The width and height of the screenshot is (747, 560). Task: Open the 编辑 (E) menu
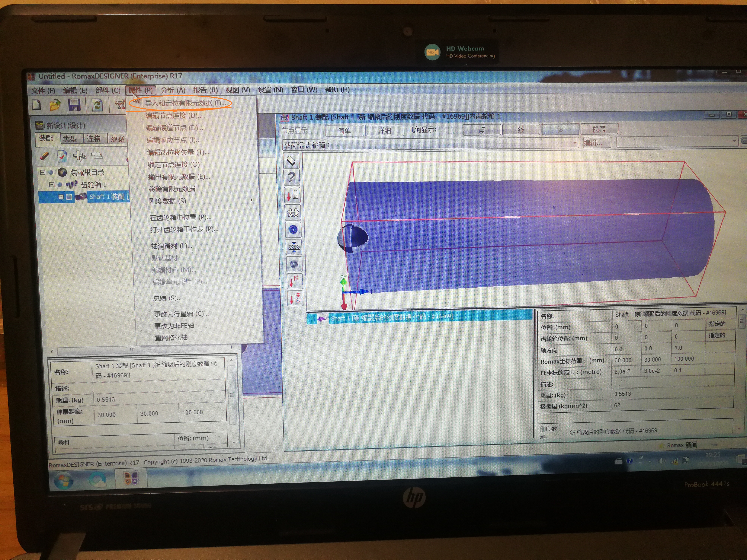click(x=75, y=91)
